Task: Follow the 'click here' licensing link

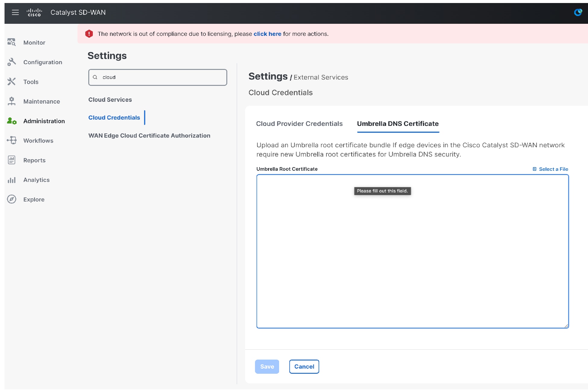Action: (267, 34)
